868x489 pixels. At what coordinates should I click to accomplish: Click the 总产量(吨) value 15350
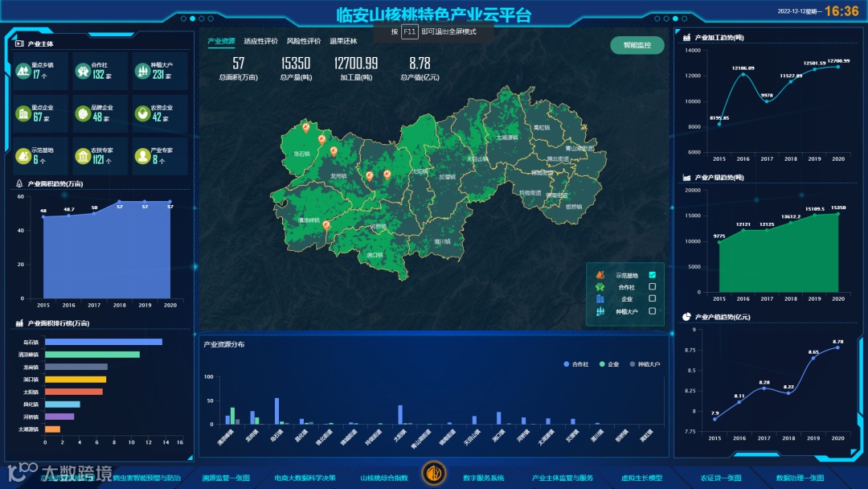296,63
